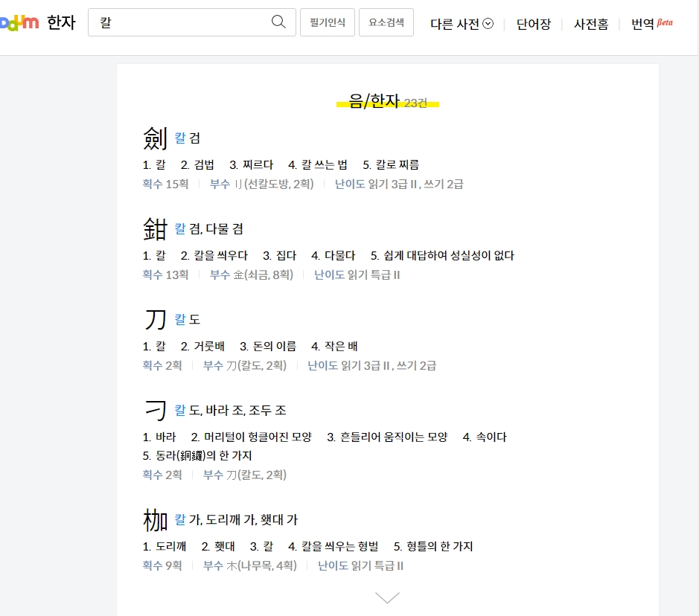This screenshot has height=616, width=699.
Task: Click meaning 5. 쉽게 대답하여 성실성이 없다
Action: pos(442,256)
